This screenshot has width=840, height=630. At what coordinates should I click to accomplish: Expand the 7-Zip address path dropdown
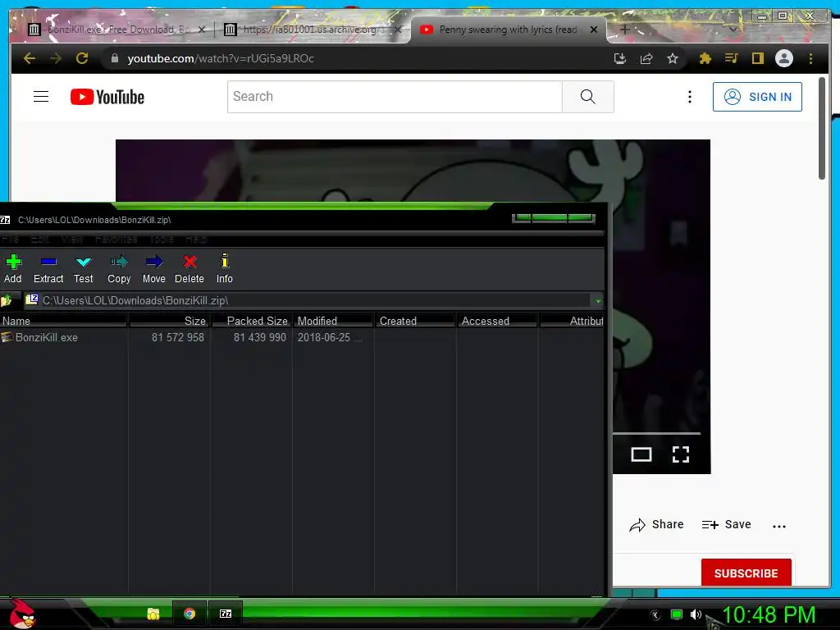(x=598, y=300)
